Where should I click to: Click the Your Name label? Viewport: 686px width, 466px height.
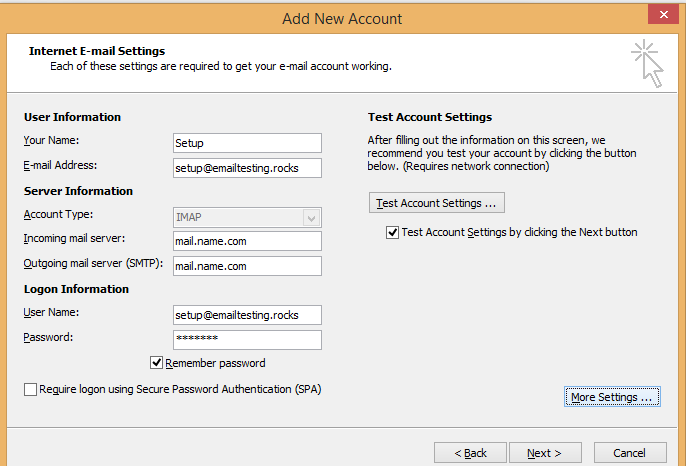tap(51, 140)
